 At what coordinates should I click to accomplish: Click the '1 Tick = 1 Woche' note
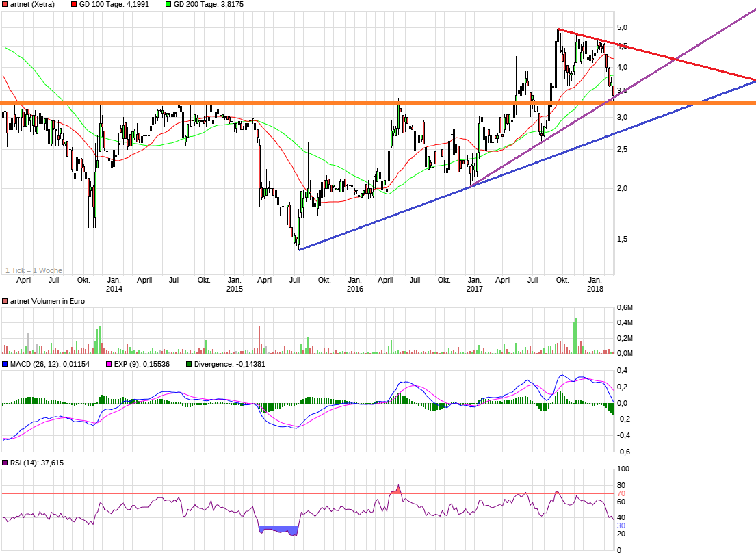(x=34, y=270)
